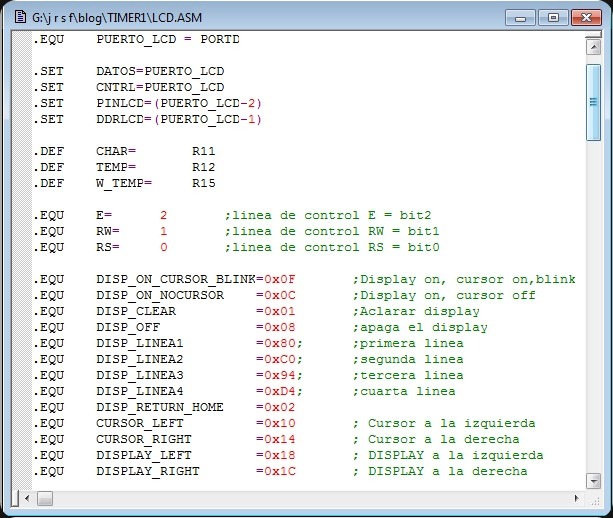Maximize the LCD.ASM editor window
This screenshot has height=518, width=613.
coord(553,17)
